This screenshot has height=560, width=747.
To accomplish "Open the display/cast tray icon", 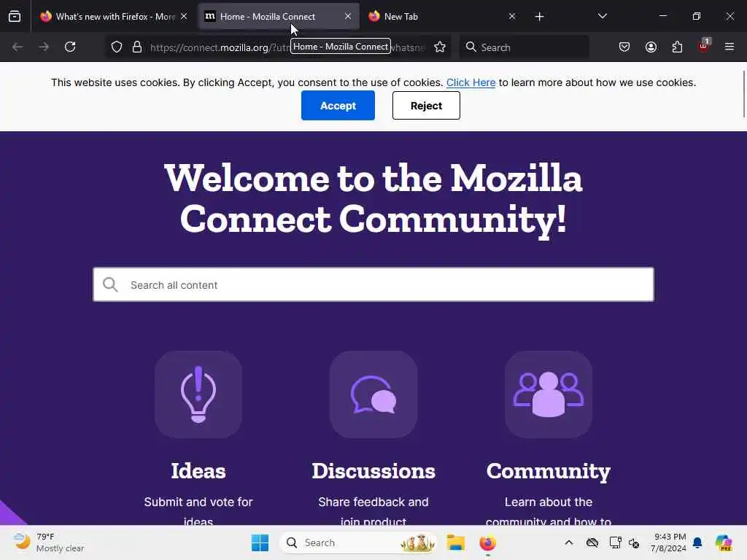I will pos(615,542).
